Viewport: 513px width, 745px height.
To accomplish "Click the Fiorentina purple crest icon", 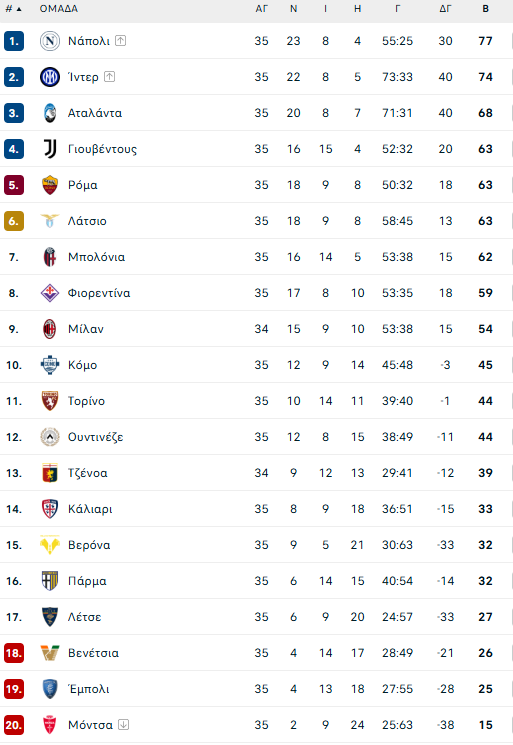I will click(49, 293).
